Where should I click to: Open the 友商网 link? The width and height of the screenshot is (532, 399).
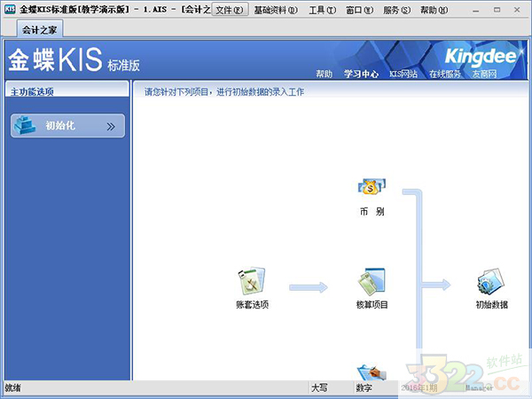point(484,74)
